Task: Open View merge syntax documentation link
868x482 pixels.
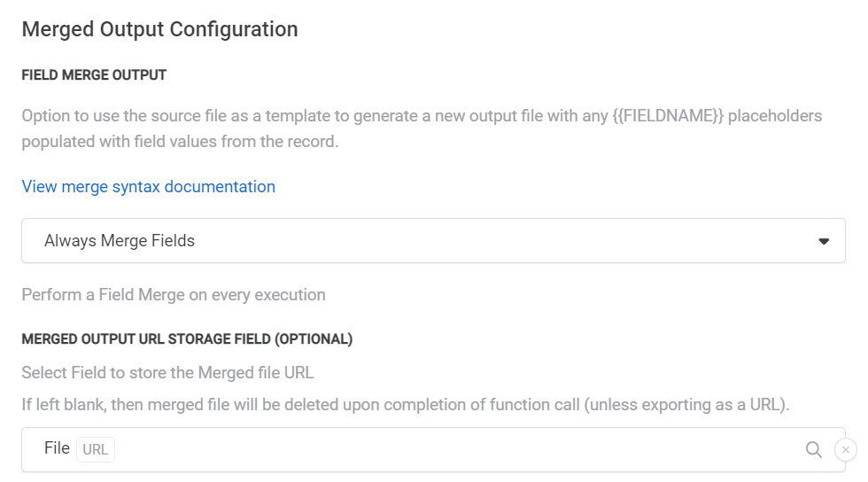Action: (x=148, y=187)
